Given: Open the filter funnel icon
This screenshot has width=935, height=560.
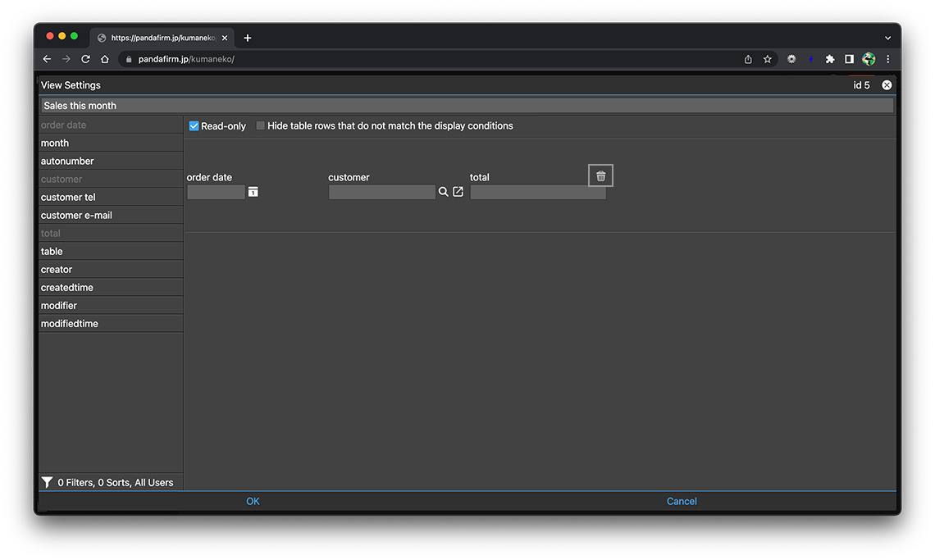Looking at the screenshot, I should [48, 483].
